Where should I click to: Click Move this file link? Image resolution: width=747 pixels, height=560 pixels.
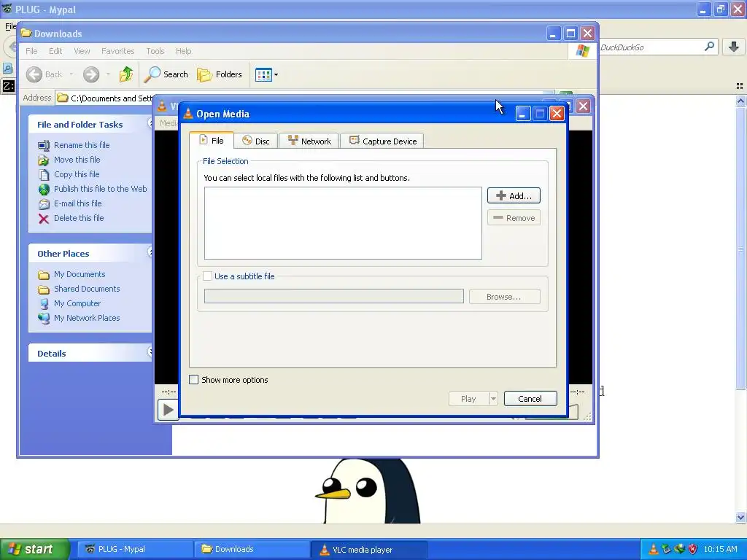click(x=77, y=160)
